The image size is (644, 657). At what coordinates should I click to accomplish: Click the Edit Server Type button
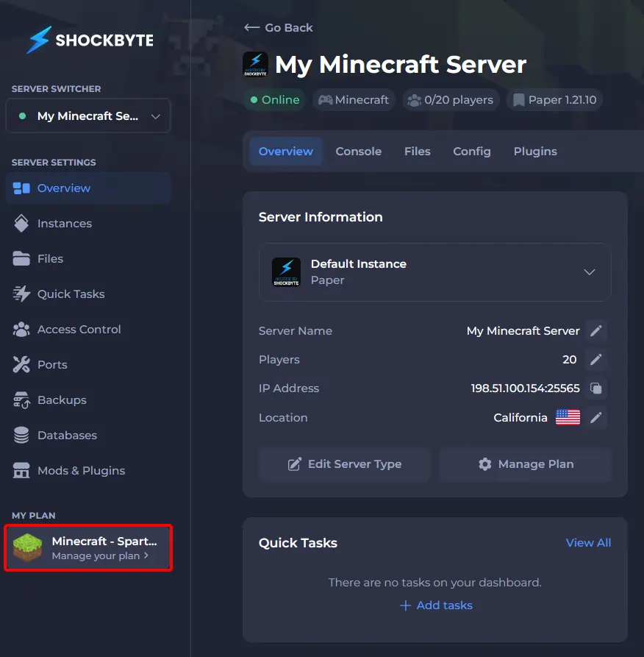(x=344, y=464)
